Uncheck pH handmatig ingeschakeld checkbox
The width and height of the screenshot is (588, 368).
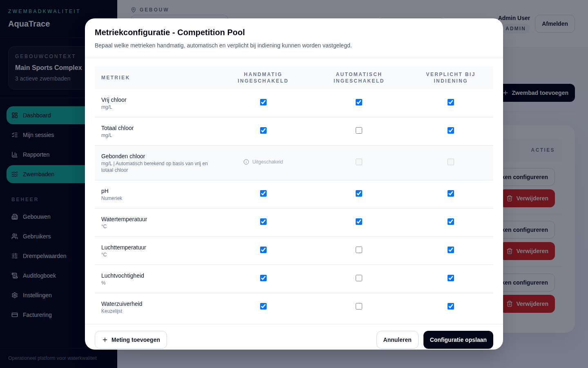point(263,193)
